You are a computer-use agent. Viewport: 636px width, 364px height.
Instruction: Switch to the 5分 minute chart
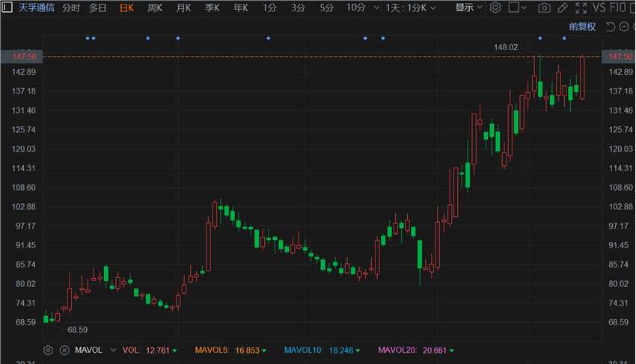326,7
